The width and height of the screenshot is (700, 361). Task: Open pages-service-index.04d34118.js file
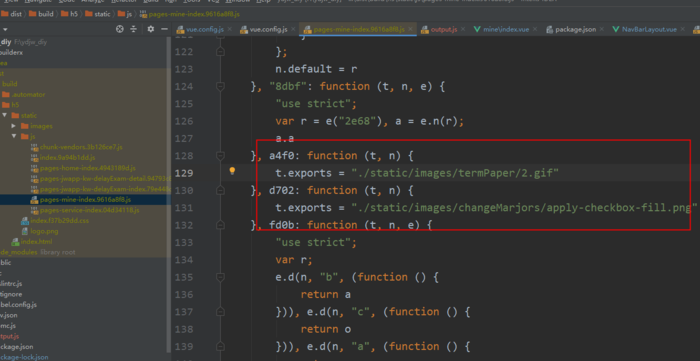[x=85, y=210]
